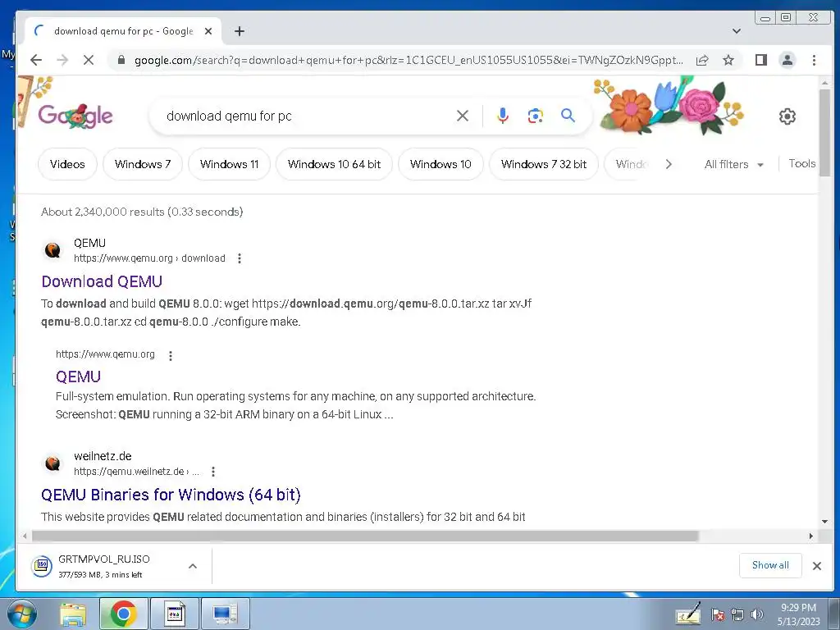Click the volume speaker tray icon
The height and width of the screenshot is (630, 840).
pyautogui.click(x=756, y=614)
